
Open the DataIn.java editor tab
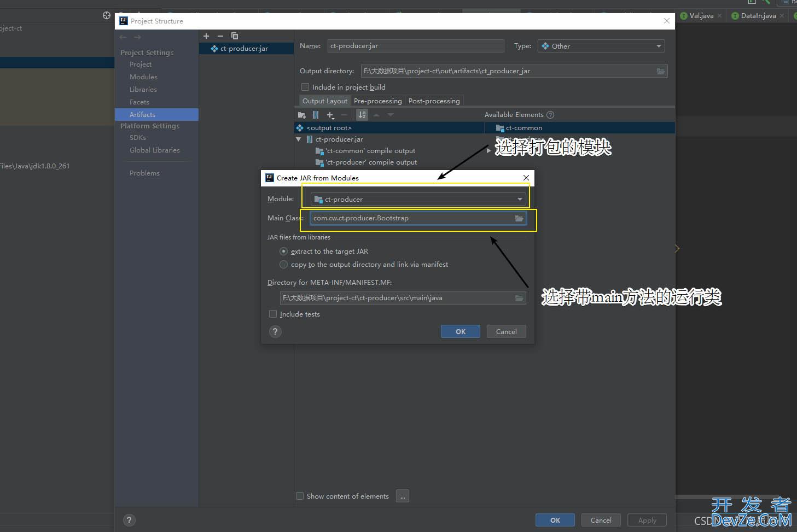pyautogui.click(x=758, y=16)
